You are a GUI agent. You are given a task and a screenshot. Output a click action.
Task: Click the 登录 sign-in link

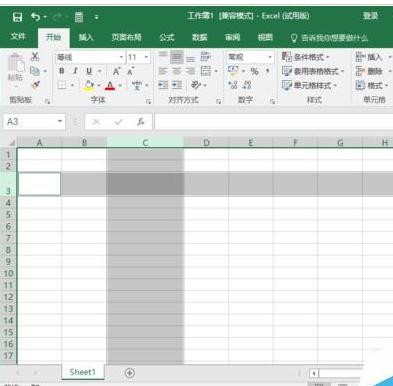point(370,16)
